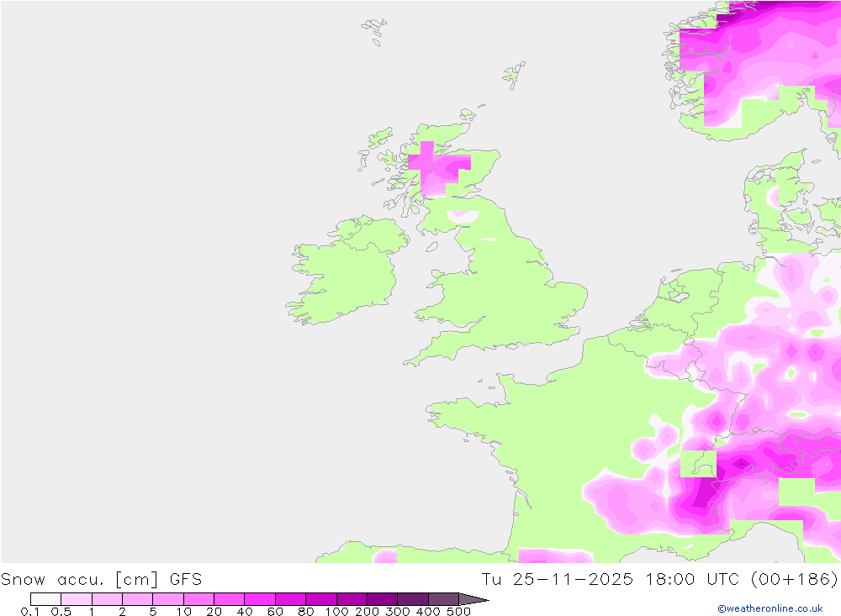This screenshot has height=616, width=841.
Task: Click the 400–500 cm legend swatch
Action: pyautogui.click(x=443, y=599)
